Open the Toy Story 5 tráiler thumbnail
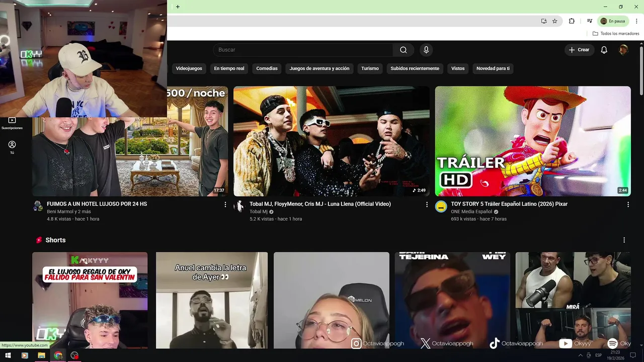 click(533, 141)
